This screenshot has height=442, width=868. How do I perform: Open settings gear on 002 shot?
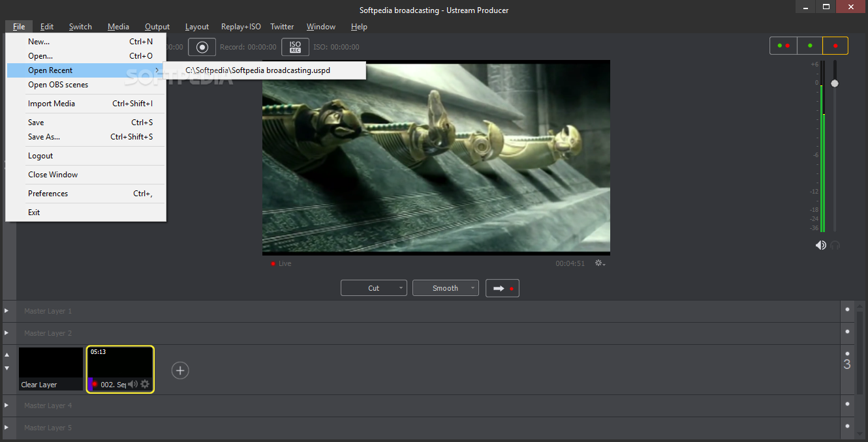click(x=145, y=384)
